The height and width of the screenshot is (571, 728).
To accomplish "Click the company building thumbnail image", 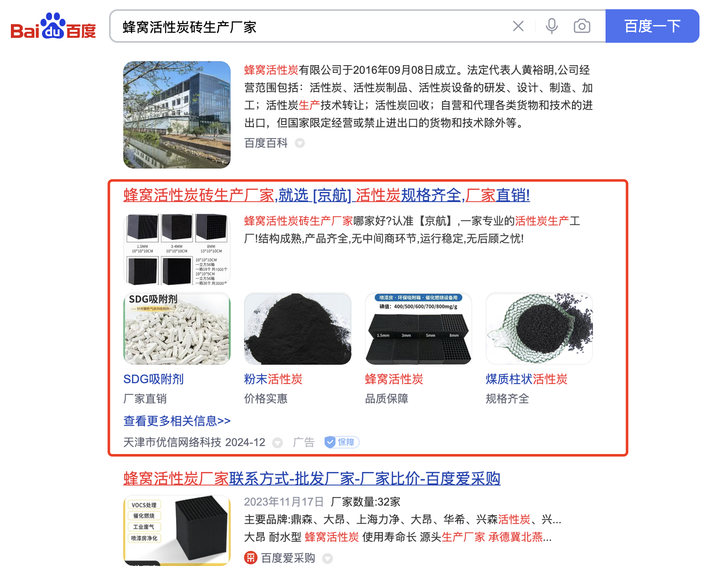I will [177, 115].
